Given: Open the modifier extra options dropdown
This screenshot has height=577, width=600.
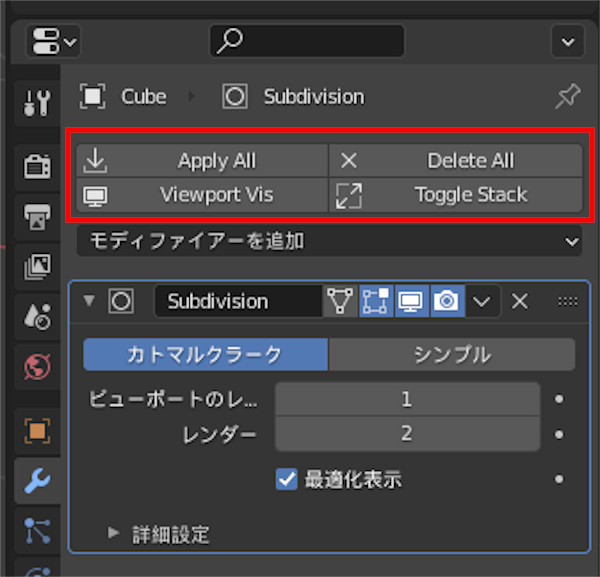Looking at the screenshot, I should 482,301.
